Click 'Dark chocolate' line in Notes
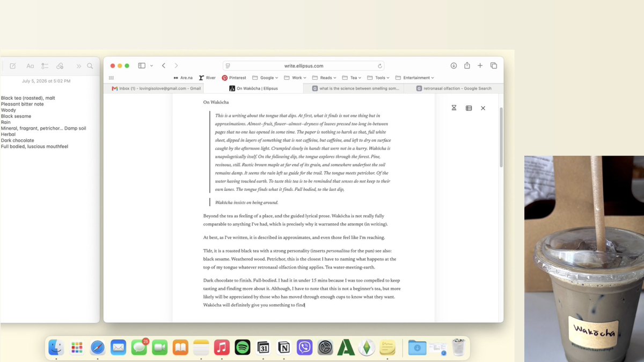 pos(17,141)
